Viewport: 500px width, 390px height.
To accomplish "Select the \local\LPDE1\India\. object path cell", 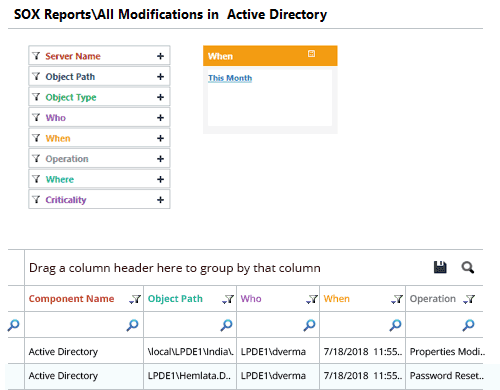I will pos(191,352).
